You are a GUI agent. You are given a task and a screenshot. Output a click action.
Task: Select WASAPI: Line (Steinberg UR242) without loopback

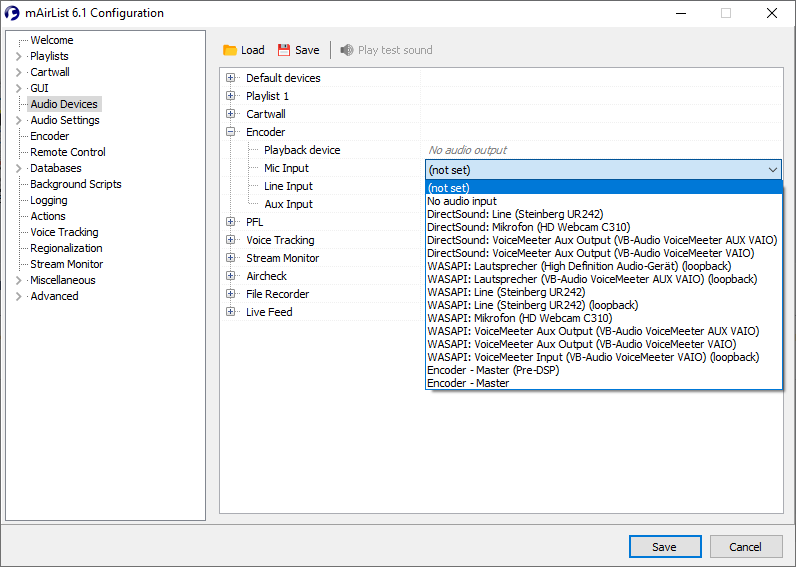click(604, 292)
